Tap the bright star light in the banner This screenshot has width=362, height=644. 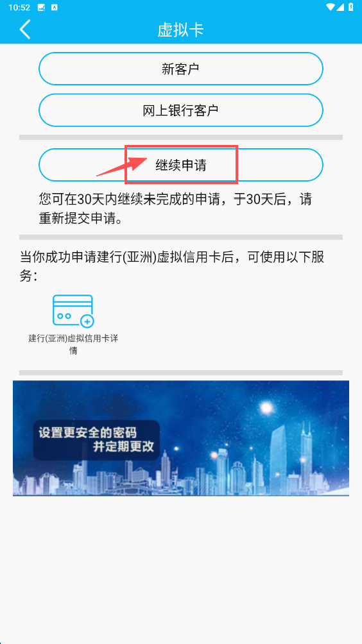[x=266, y=408]
